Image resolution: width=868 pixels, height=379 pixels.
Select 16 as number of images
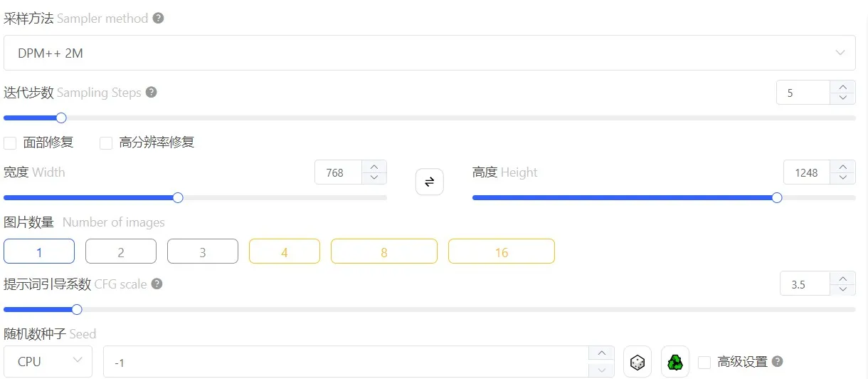pos(502,251)
